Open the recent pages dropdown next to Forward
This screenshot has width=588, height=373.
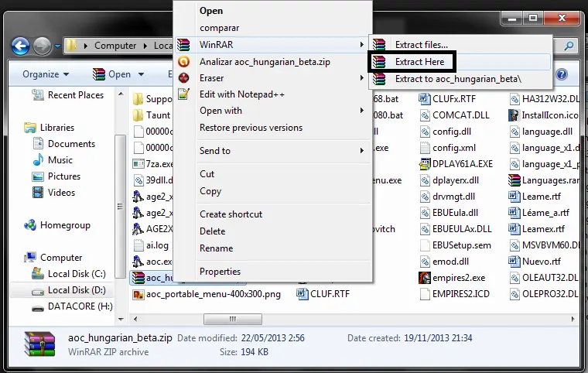(57, 46)
